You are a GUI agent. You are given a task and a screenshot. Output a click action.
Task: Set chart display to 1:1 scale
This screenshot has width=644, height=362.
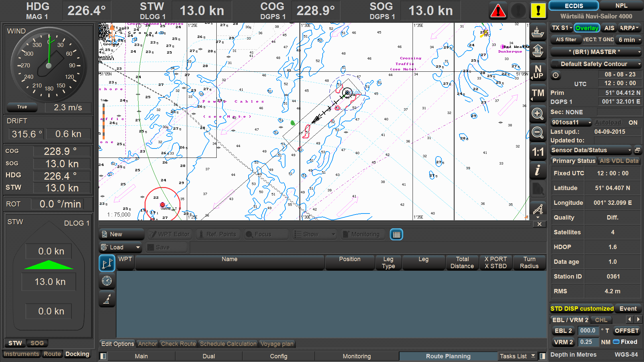point(538,152)
